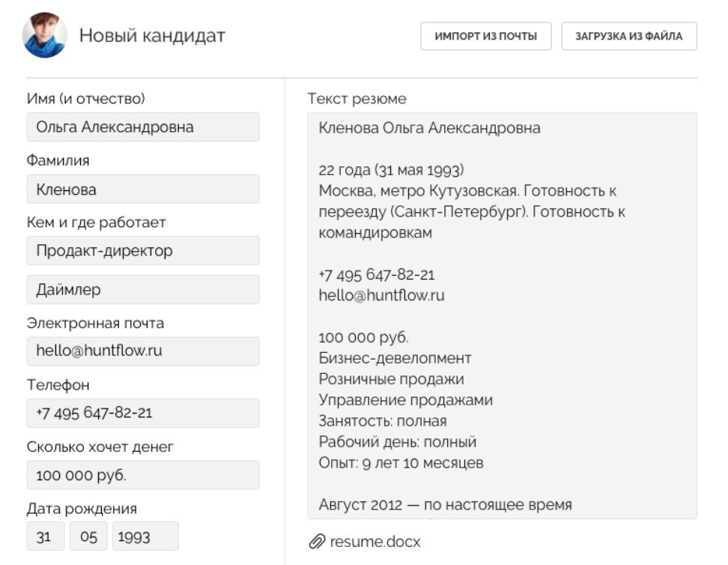Click the birth day field showing 31
The width and height of the screenshot is (728, 565).
[44, 537]
